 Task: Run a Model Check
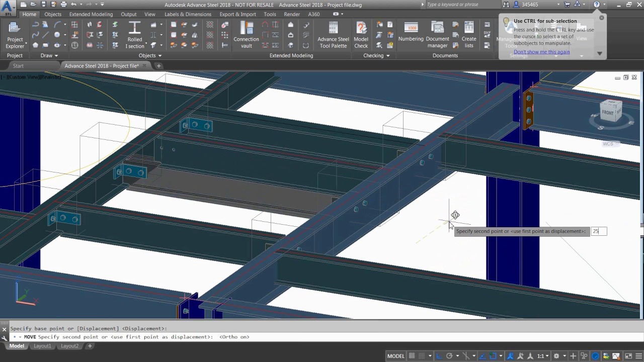click(361, 35)
